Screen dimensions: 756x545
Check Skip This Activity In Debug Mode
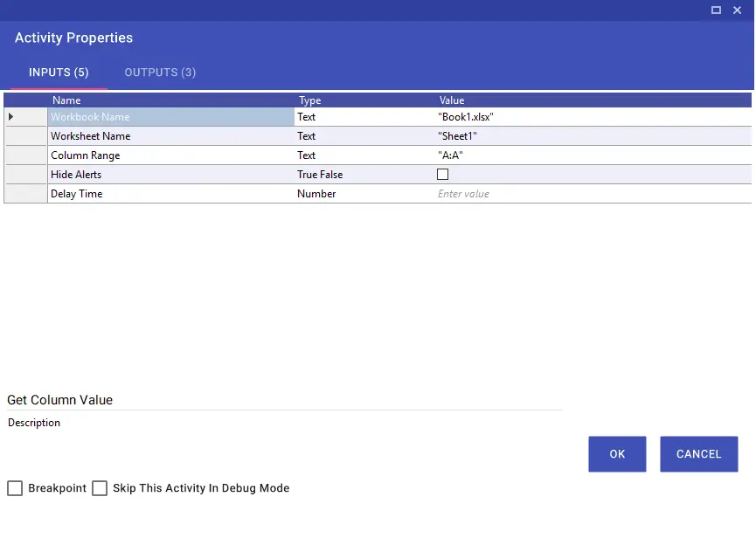pos(100,488)
